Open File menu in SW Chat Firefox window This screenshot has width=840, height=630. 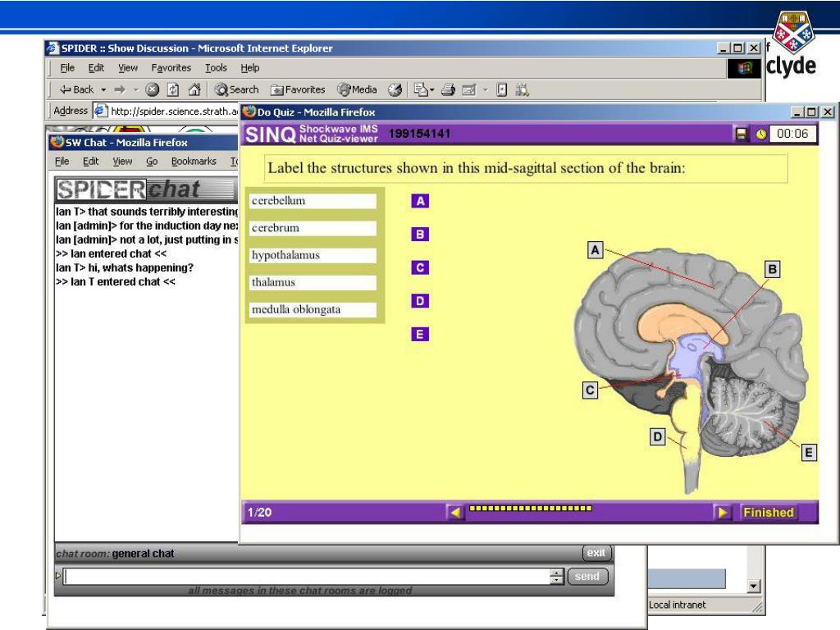pyautogui.click(x=62, y=162)
